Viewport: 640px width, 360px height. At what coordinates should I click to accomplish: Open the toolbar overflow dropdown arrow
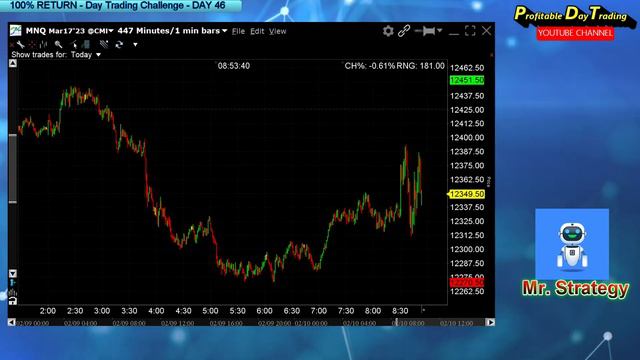(135, 44)
